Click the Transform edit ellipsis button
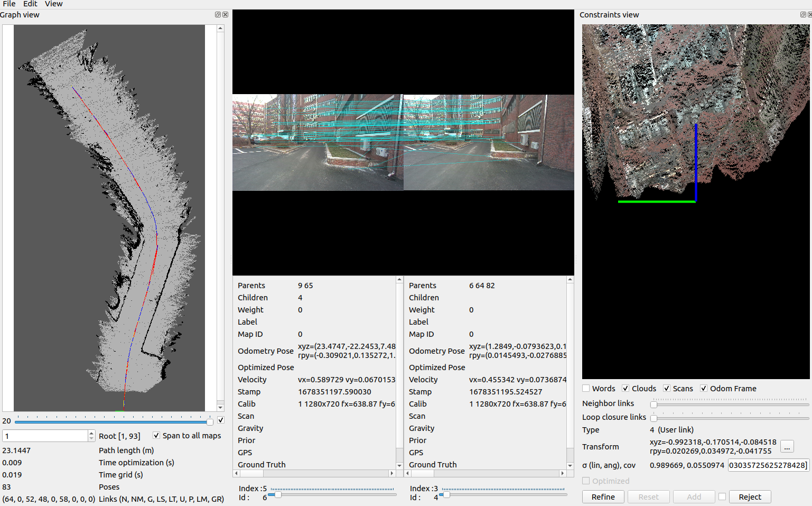 (787, 447)
